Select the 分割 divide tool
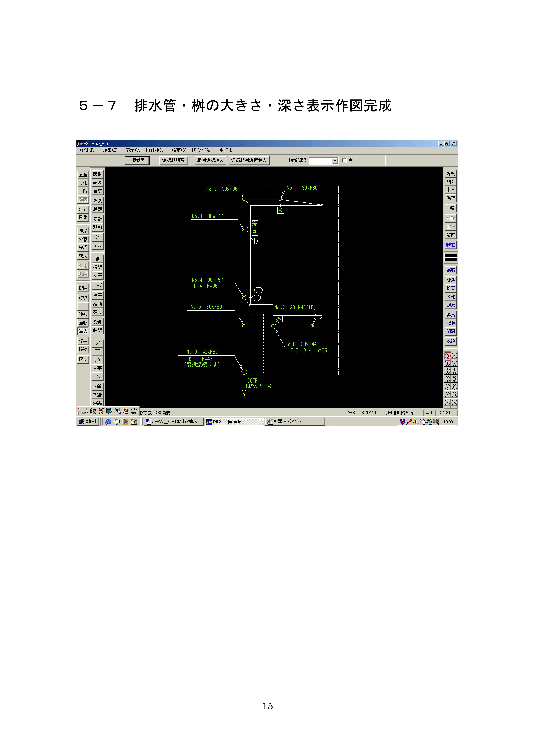Image resolution: width=534 pixels, height=756 pixels. 83,239
